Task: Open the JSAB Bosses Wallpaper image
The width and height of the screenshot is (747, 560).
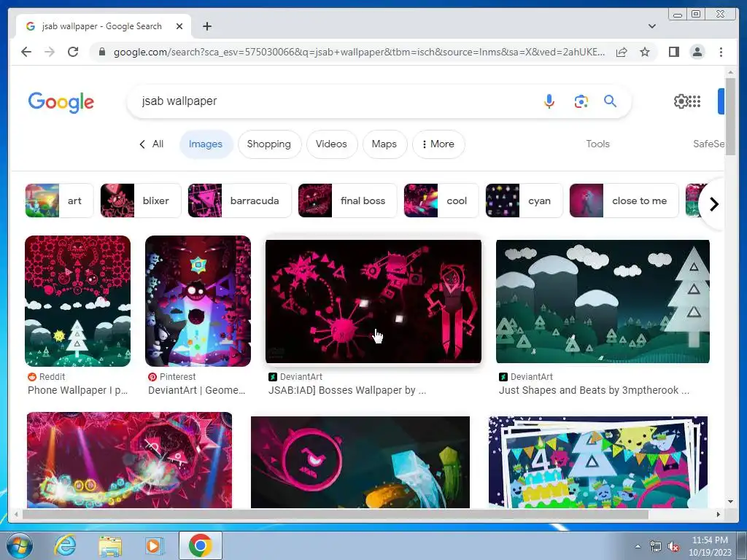Action: tap(373, 301)
